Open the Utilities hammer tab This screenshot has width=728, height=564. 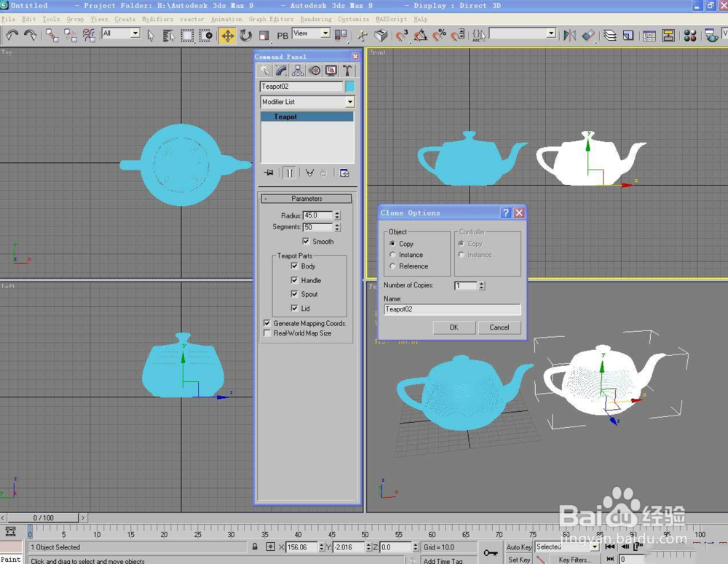point(347,71)
